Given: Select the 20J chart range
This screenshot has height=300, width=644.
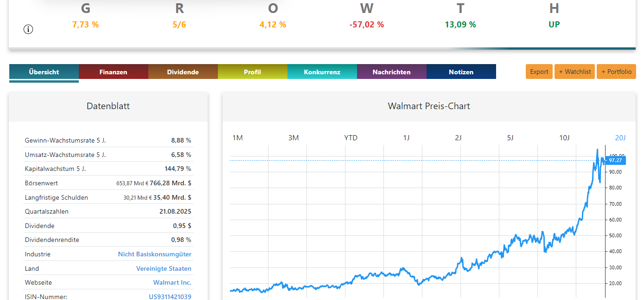Looking at the screenshot, I should (620, 138).
